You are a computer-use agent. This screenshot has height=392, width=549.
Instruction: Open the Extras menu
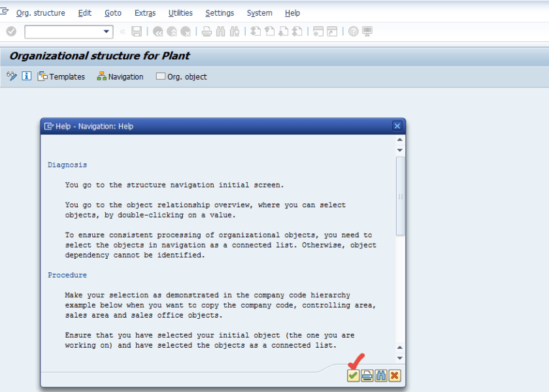145,13
